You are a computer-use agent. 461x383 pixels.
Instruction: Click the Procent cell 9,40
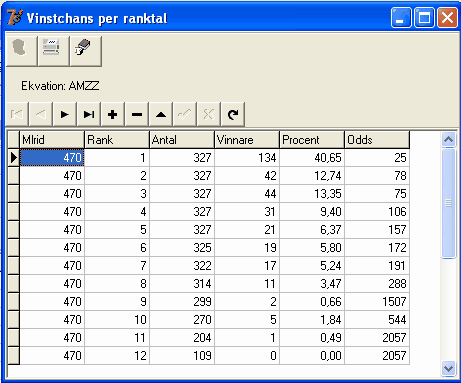tap(312, 211)
